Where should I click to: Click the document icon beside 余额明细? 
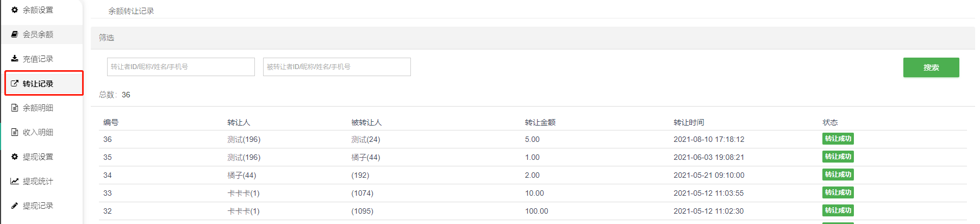[x=15, y=108]
